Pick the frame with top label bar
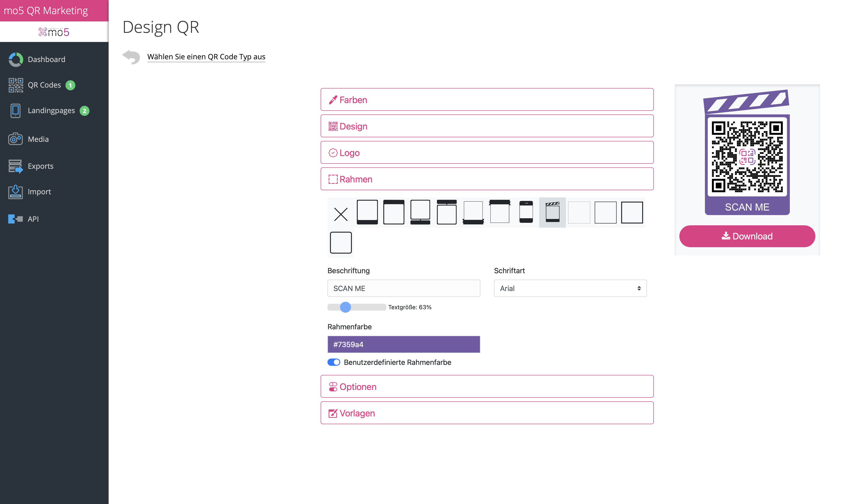The width and height of the screenshot is (848, 504). tap(393, 212)
